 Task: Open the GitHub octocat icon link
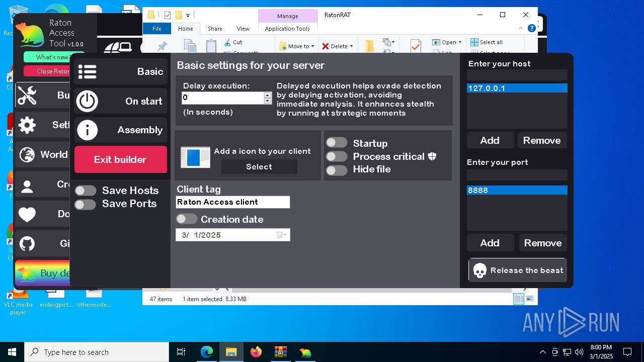pyautogui.click(x=27, y=244)
